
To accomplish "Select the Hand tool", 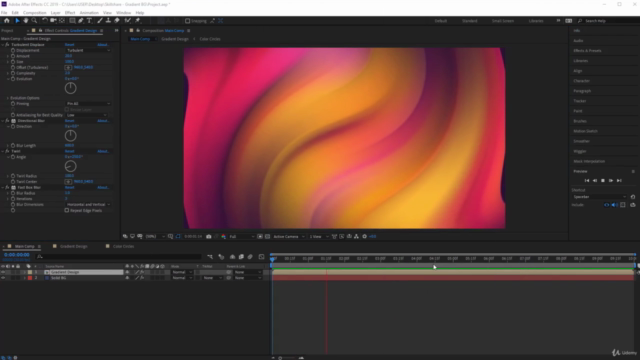I will (x=26, y=20).
